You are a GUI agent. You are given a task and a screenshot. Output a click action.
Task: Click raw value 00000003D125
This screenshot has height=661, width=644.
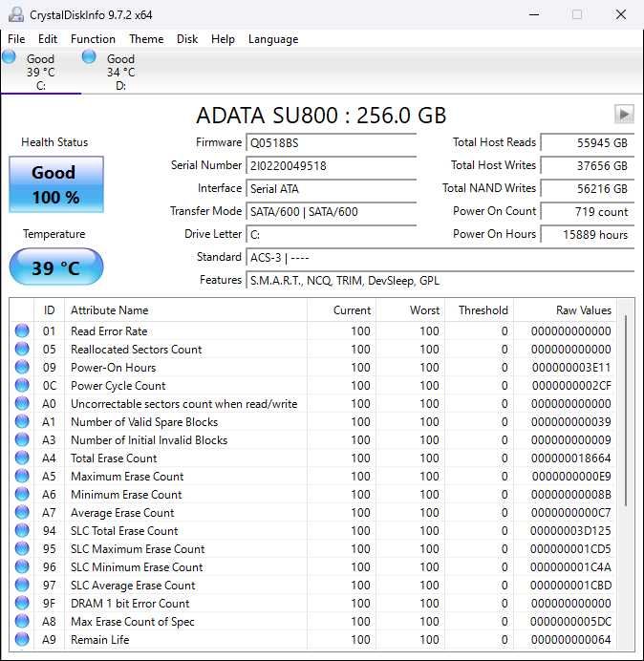click(x=570, y=531)
